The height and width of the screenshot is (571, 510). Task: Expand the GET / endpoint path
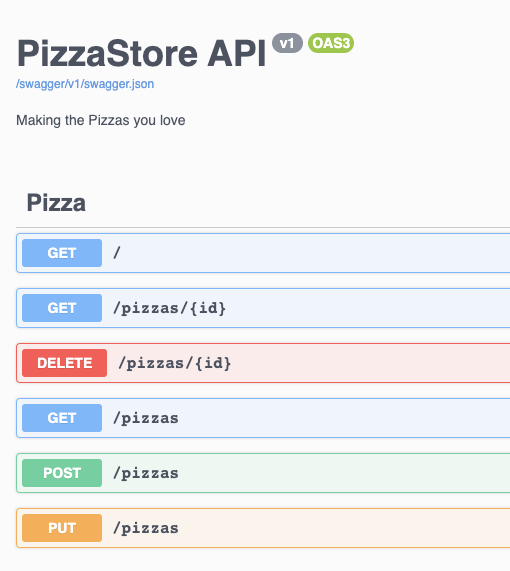[117, 253]
